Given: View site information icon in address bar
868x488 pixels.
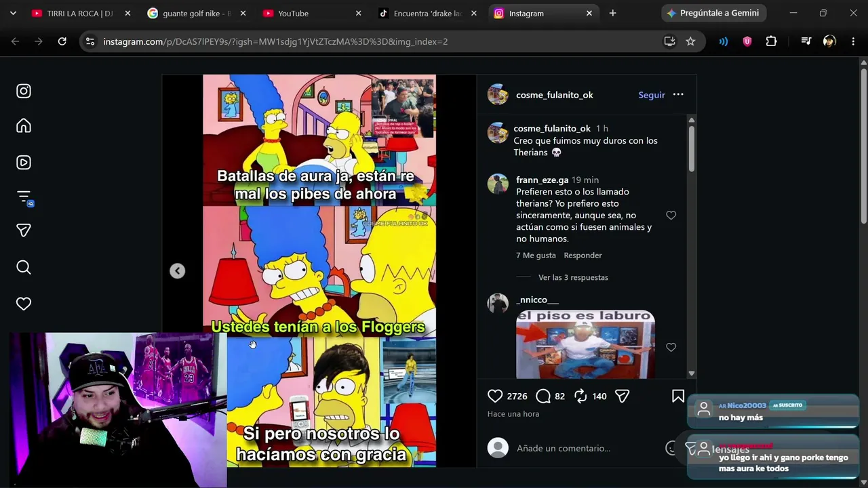Looking at the screenshot, I should pos(90,41).
